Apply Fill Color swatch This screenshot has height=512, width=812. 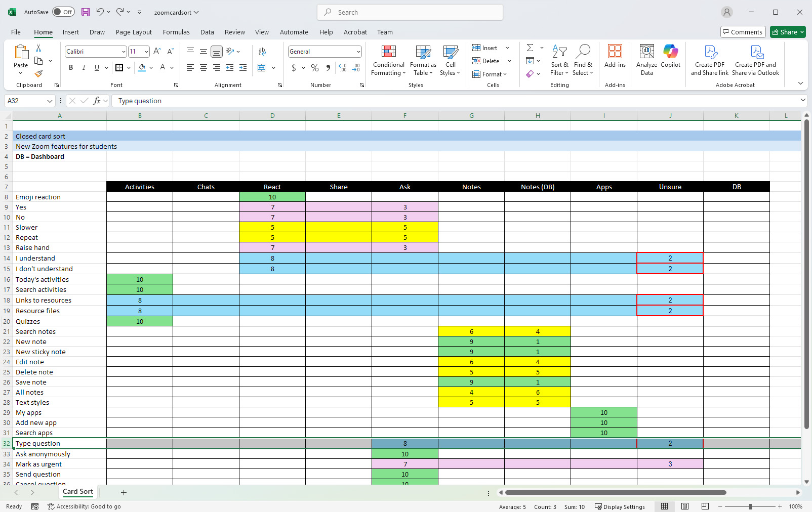click(x=142, y=67)
